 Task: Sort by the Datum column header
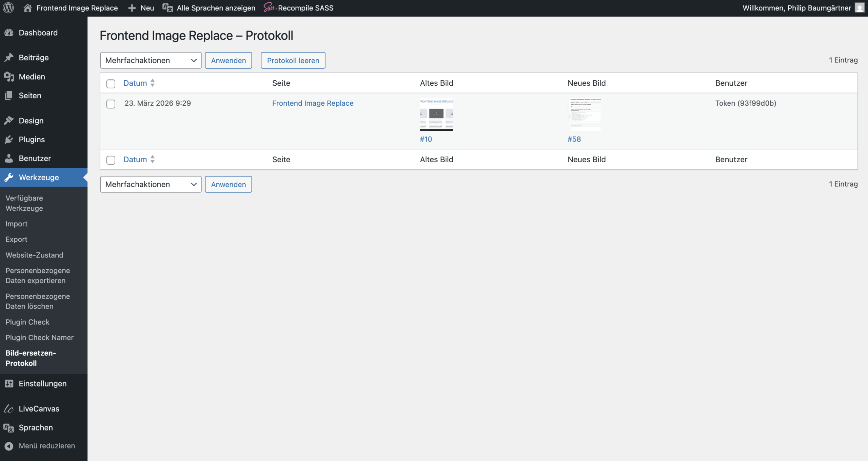135,83
